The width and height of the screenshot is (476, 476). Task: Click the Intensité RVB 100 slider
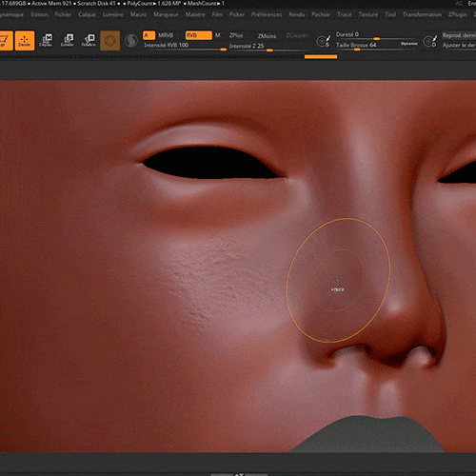tap(185, 47)
